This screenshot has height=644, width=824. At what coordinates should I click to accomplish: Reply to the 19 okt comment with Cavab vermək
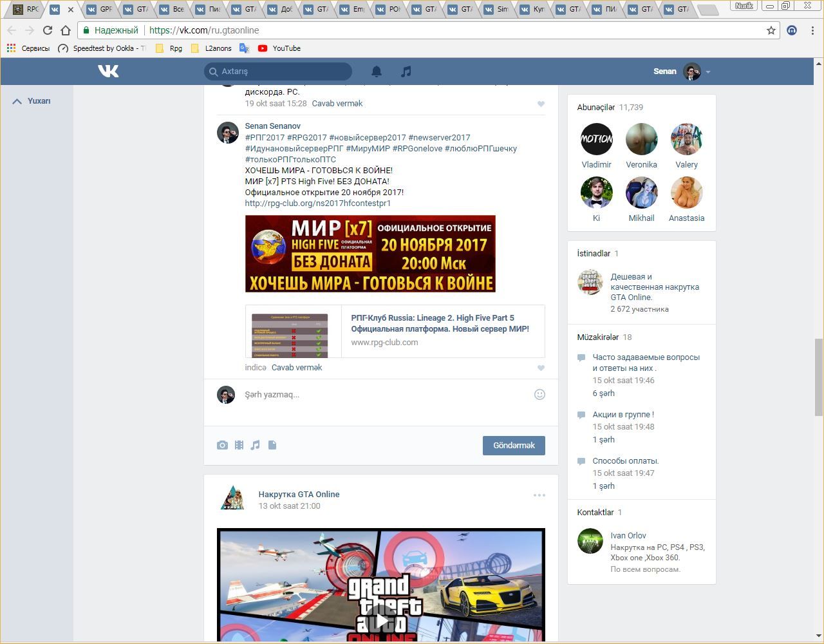point(337,103)
